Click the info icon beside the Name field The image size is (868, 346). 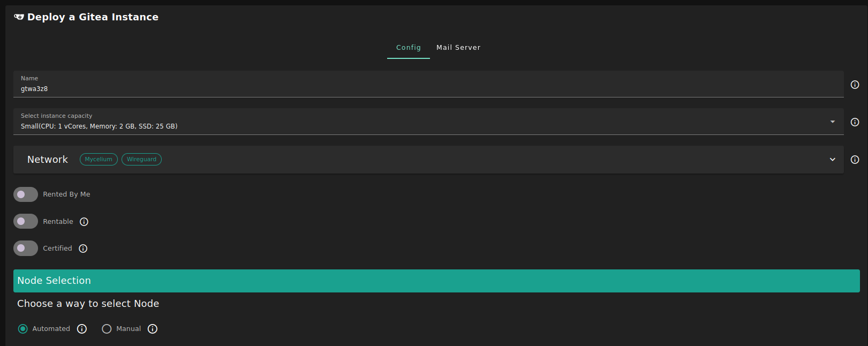click(855, 85)
